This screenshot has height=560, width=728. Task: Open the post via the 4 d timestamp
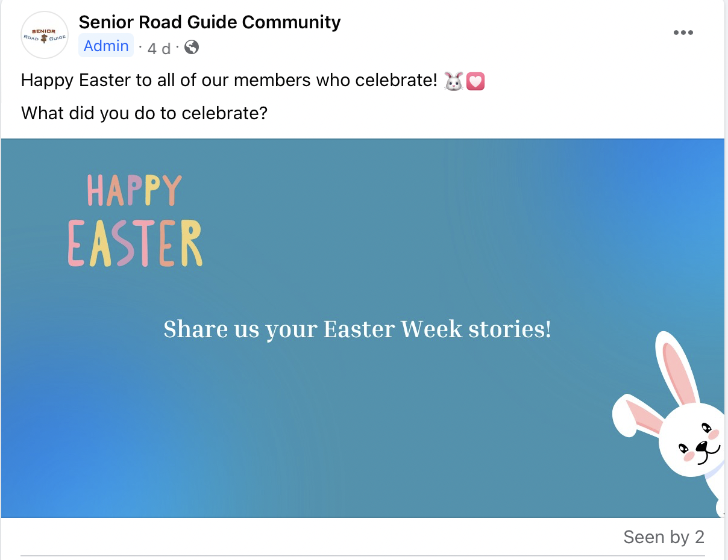tap(159, 48)
